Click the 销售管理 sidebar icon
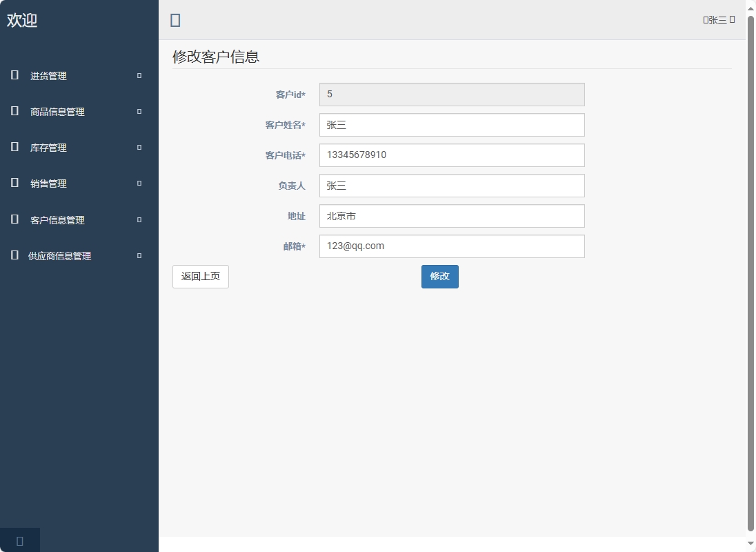 pyautogui.click(x=14, y=184)
